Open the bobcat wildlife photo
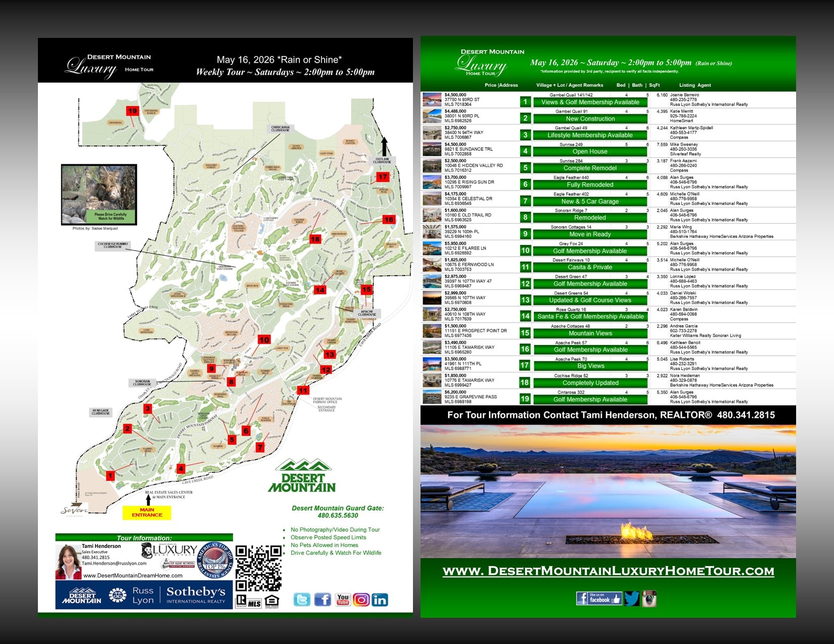This screenshot has width=834, height=644. (x=99, y=194)
